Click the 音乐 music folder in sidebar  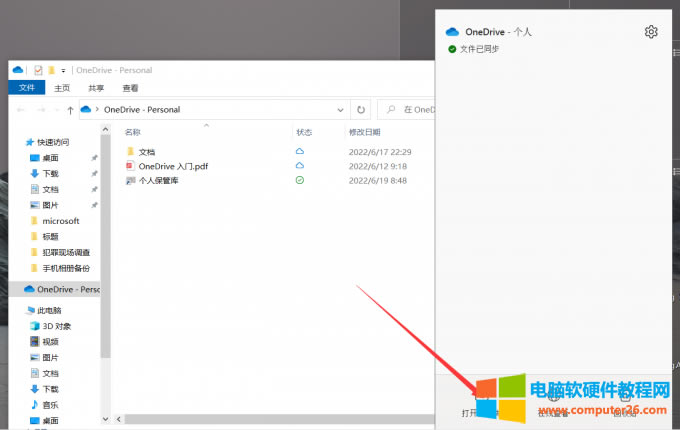point(50,405)
